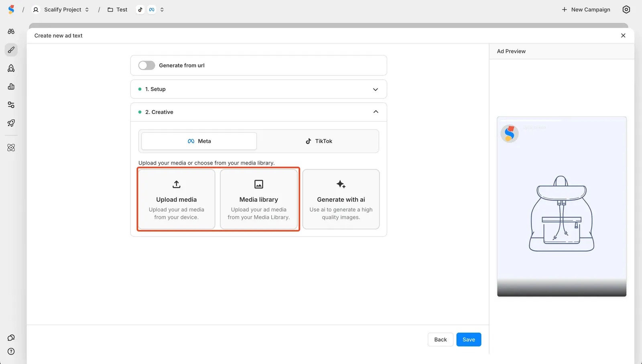Start a New Campaign from header
Viewport: 642px width, 364px height.
pyautogui.click(x=586, y=10)
